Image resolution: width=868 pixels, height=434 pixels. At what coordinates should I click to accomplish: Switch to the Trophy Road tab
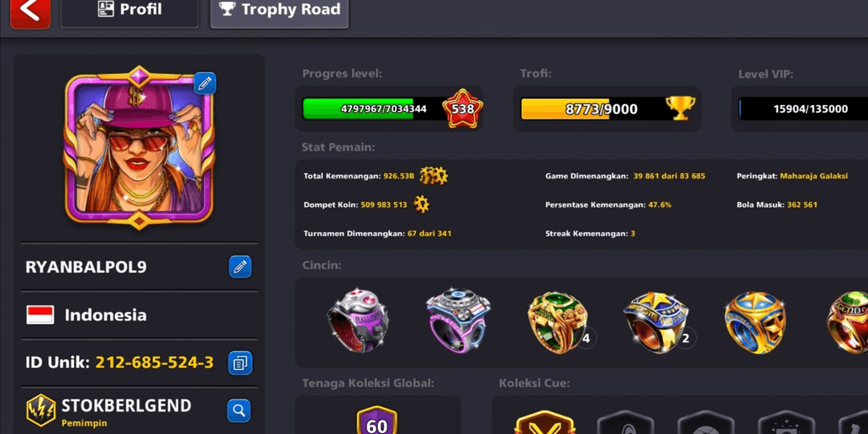280,11
